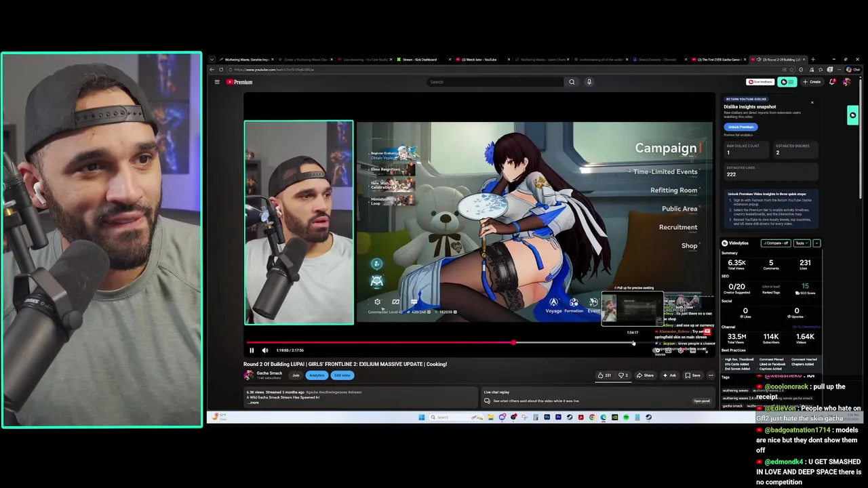Open the Windows Start menu
Image resolution: width=868 pixels, height=488 pixels.
(422, 418)
